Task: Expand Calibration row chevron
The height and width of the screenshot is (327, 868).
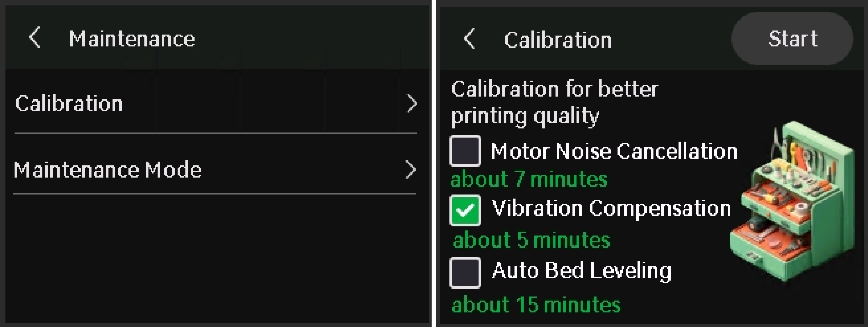Action: pyautogui.click(x=411, y=104)
